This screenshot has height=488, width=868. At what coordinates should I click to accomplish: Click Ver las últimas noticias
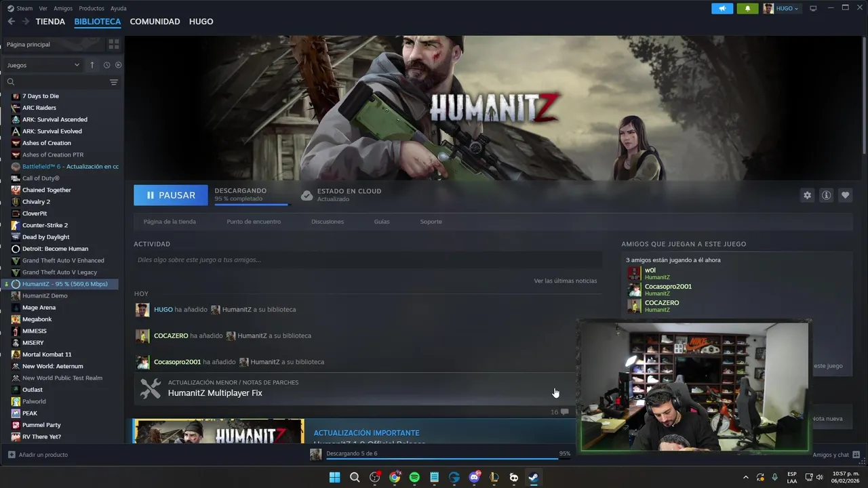pyautogui.click(x=566, y=281)
